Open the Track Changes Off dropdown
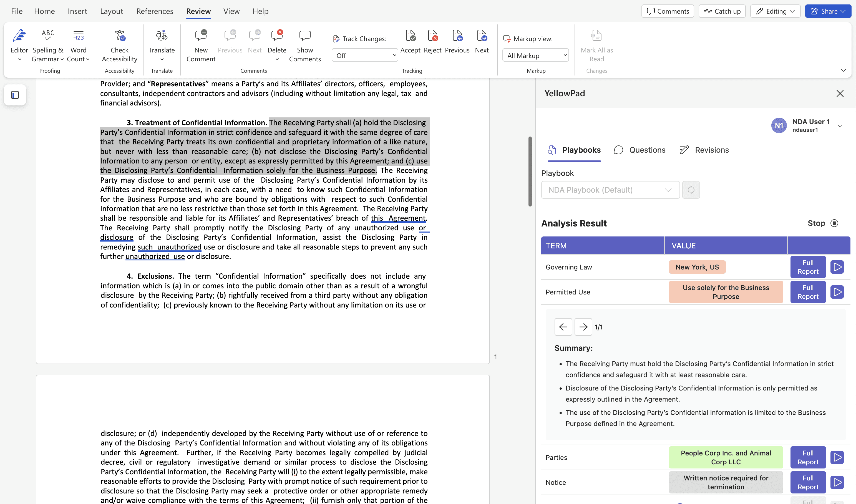Screen dimensions: 856x504 pyautogui.click(x=364, y=55)
